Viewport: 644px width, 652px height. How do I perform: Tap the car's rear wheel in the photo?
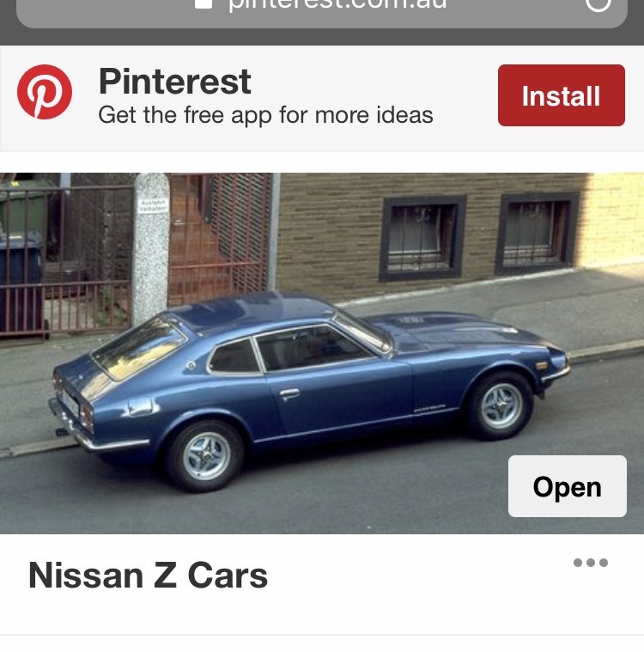[x=205, y=454]
